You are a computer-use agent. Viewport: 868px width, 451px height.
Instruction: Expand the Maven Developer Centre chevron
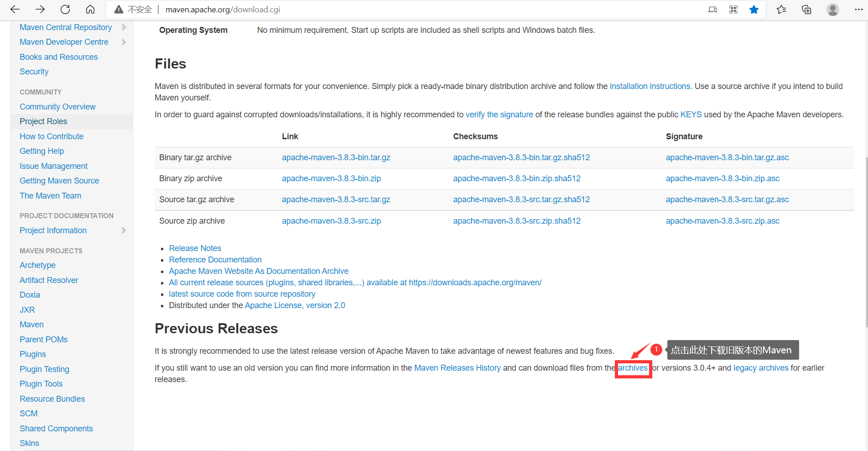(x=124, y=42)
